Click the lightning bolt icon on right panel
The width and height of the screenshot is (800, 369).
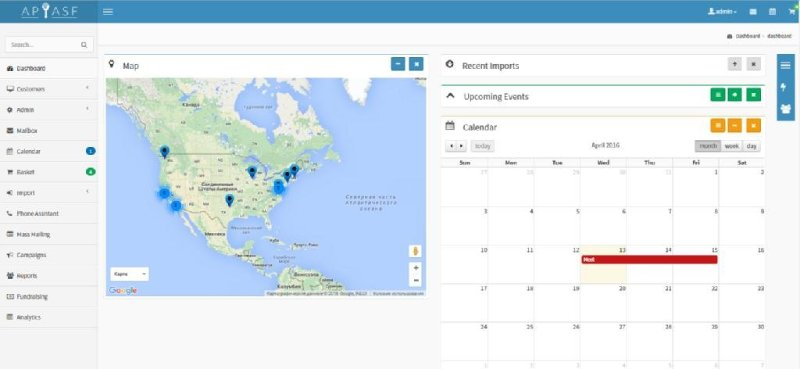pos(785,87)
